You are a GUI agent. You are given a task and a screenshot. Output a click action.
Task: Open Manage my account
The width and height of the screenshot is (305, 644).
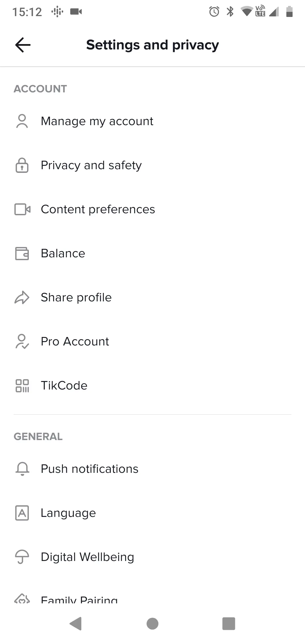pos(97,121)
